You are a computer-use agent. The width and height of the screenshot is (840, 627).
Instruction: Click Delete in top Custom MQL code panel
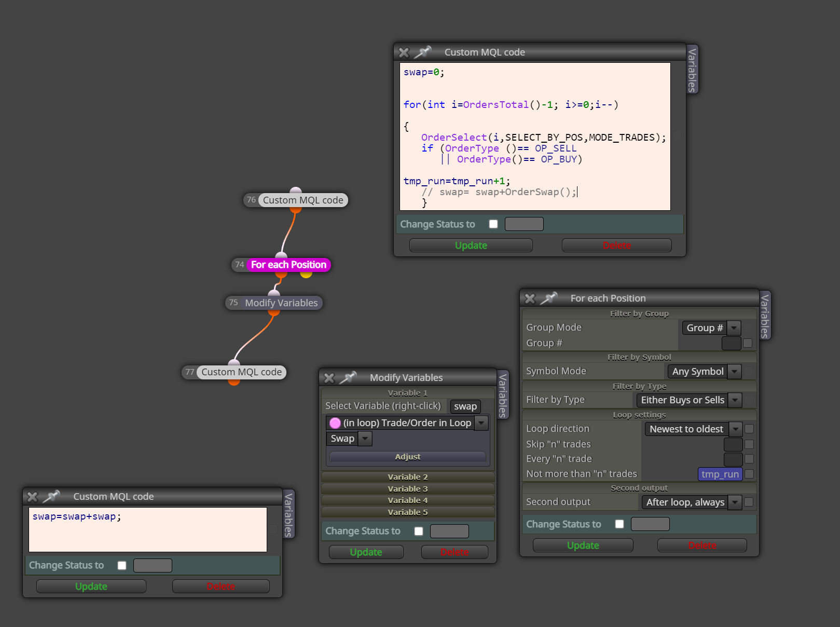(x=617, y=245)
